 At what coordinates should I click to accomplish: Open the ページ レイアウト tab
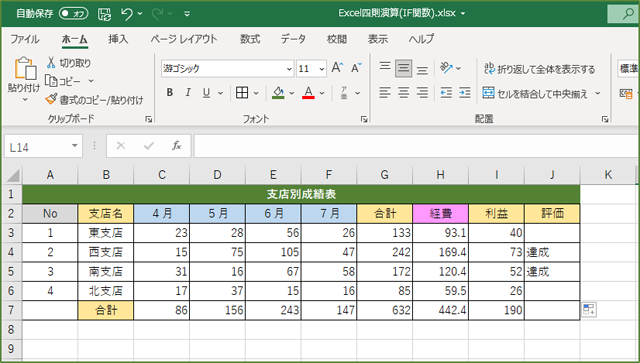[x=184, y=39]
